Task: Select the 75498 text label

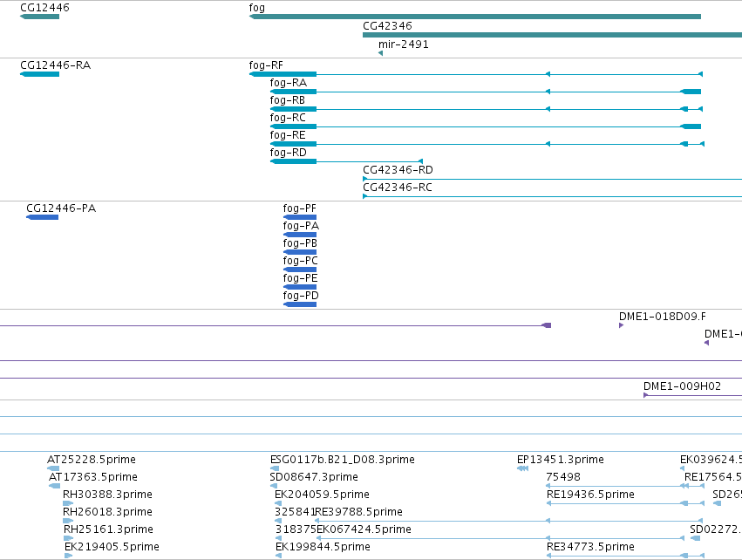Action: pos(563,477)
